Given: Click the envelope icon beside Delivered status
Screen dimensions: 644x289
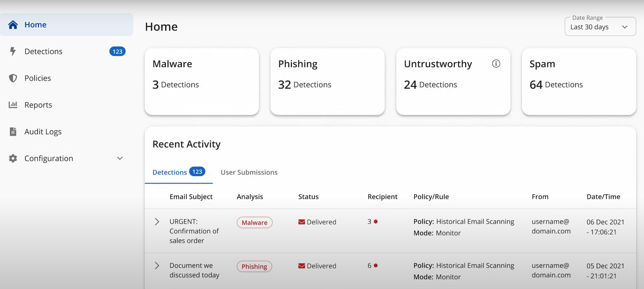Looking at the screenshot, I should tap(301, 222).
